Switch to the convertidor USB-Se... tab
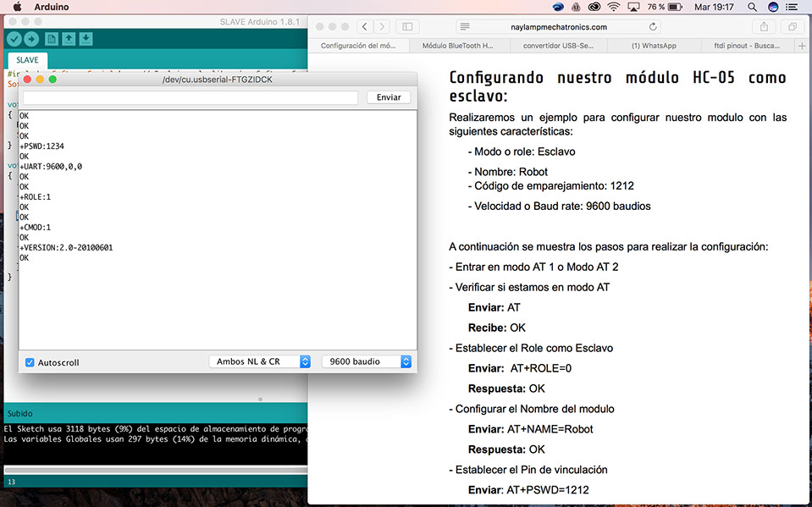This screenshot has height=507, width=812. click(x=558, y=46)
